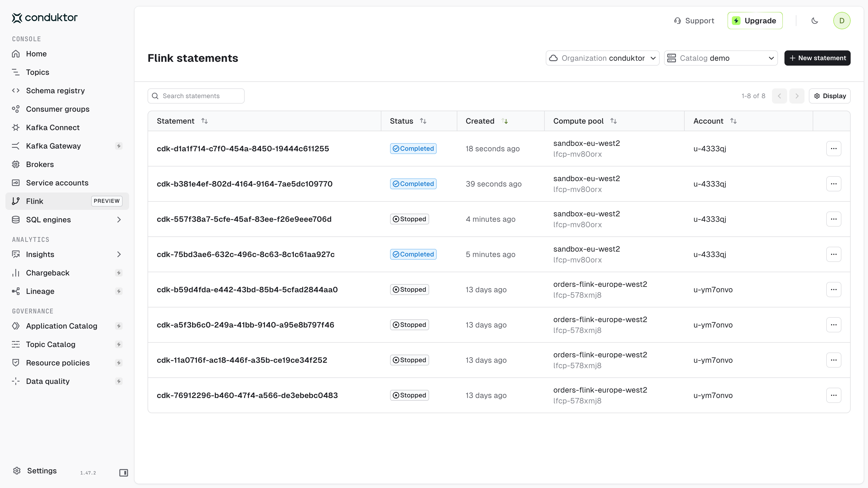Click the Chargeback bar chart icon

[x=15, y=273]
